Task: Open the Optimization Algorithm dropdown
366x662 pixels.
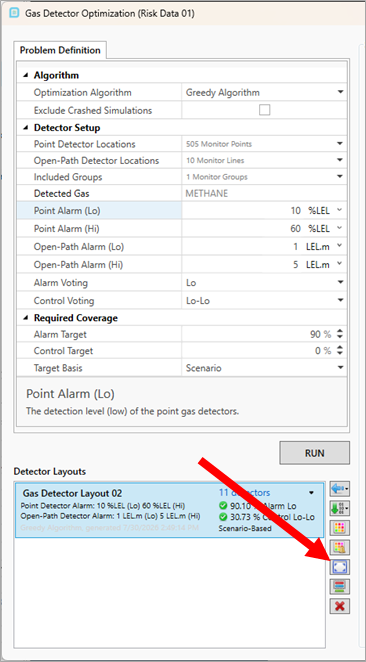Action: 340,92
